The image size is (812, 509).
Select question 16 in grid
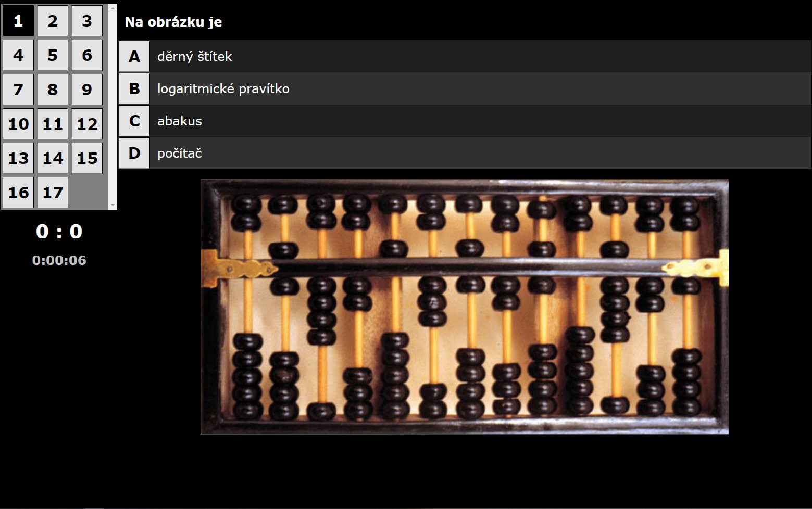[x=18, y=193]
